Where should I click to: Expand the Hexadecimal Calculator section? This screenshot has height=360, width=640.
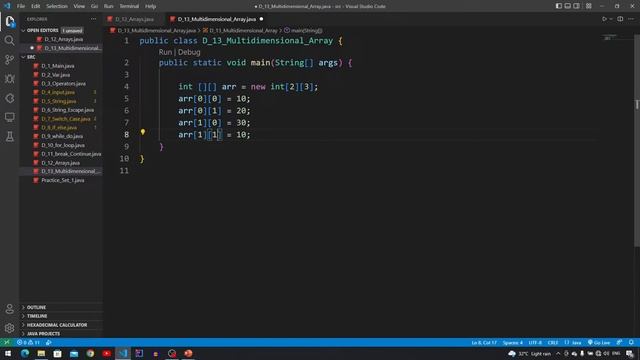pos(61,325)
